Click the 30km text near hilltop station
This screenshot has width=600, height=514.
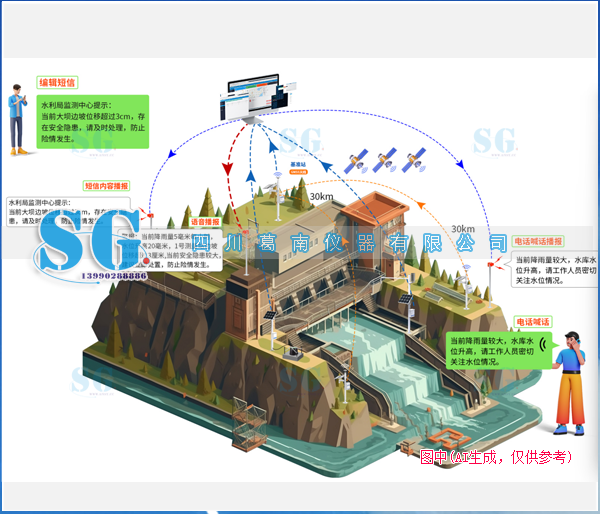click(321, 196)
